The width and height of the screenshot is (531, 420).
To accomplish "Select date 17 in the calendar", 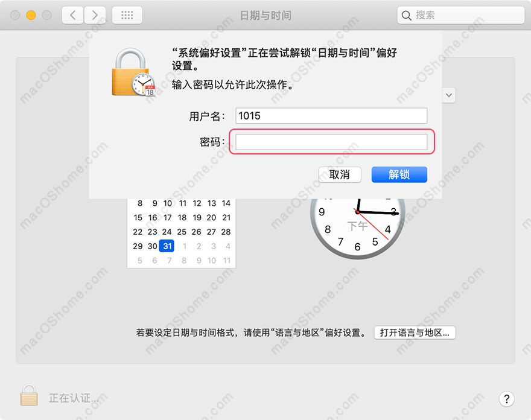I will click(x=168, y=217).
